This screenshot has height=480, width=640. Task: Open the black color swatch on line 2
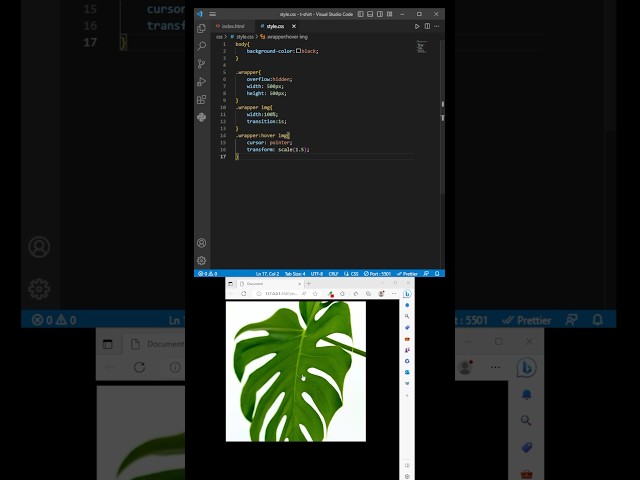point(298,51)
